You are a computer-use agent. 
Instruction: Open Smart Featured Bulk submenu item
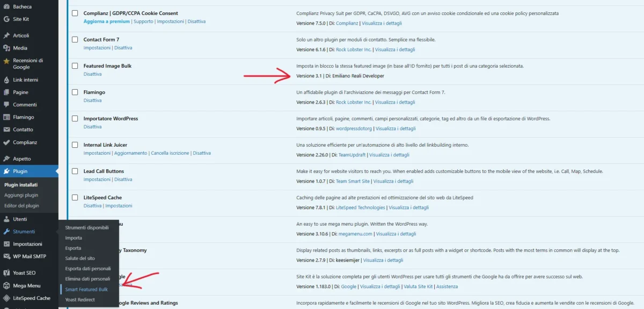86,289
